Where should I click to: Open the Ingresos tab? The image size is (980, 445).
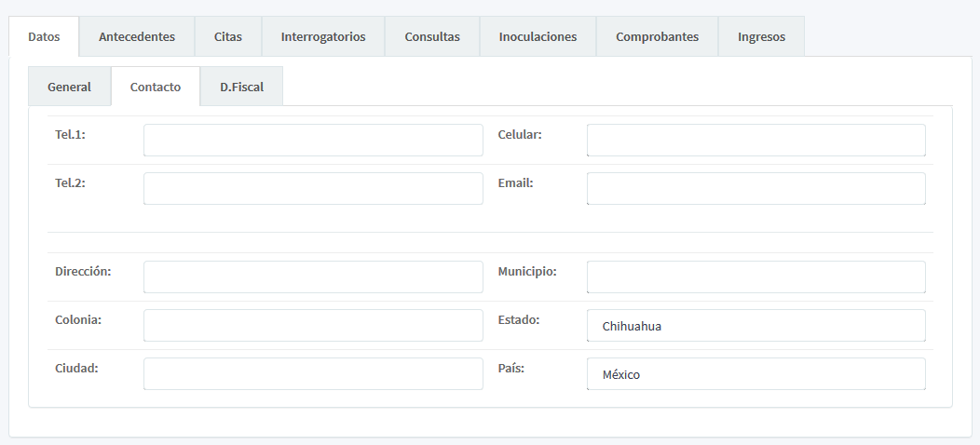tap(761, 37)
